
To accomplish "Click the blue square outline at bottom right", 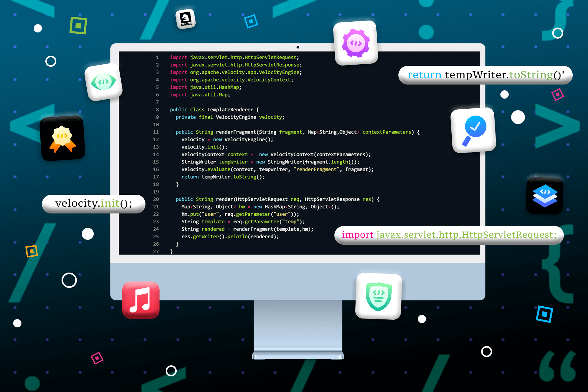I will pos(544,314).
